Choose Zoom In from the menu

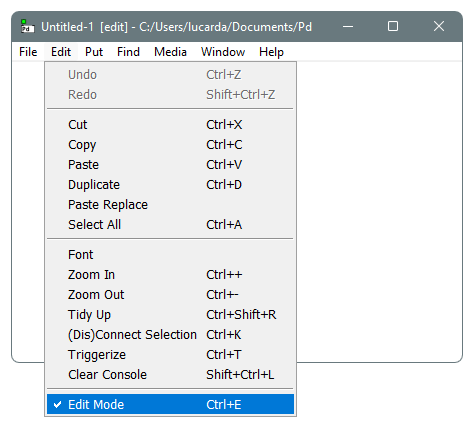pyautogui.click(x=170, y=275)
